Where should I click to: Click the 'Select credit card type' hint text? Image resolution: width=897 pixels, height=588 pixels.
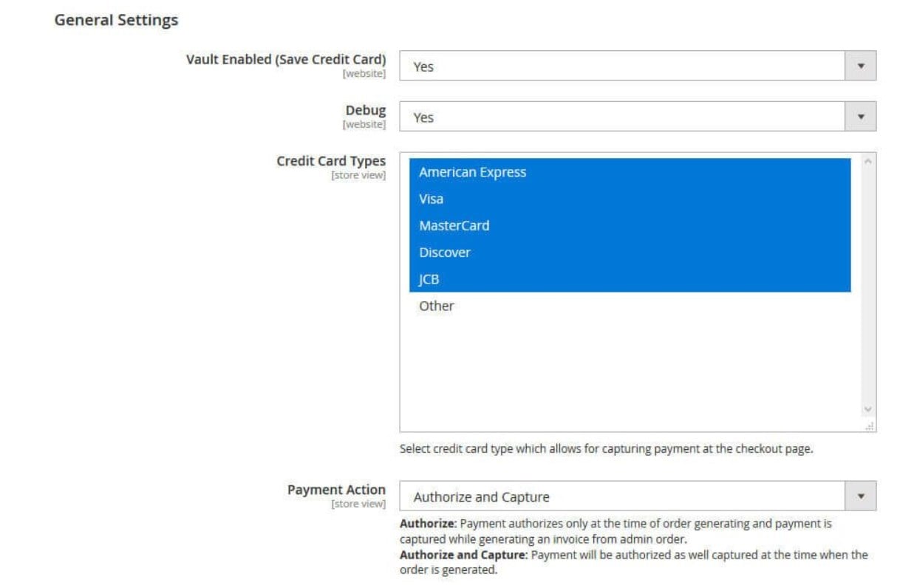(x=606, y=448)
